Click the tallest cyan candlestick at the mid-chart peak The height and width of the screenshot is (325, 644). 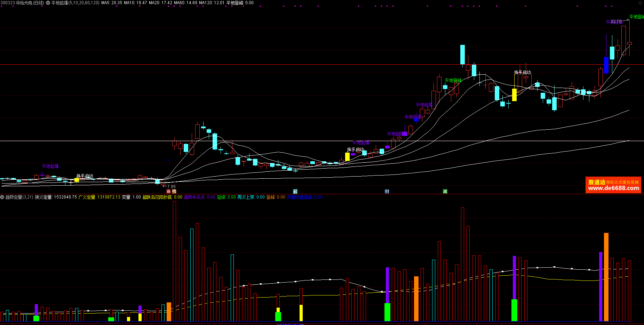point(462,55)
